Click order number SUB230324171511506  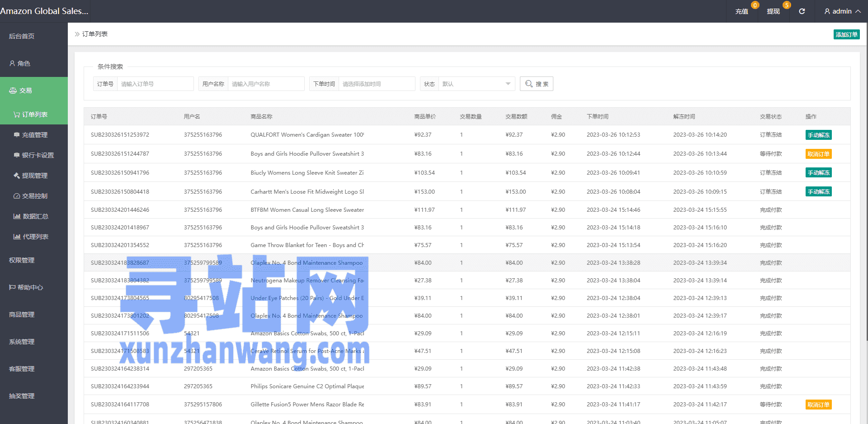[x=120, y=333]
